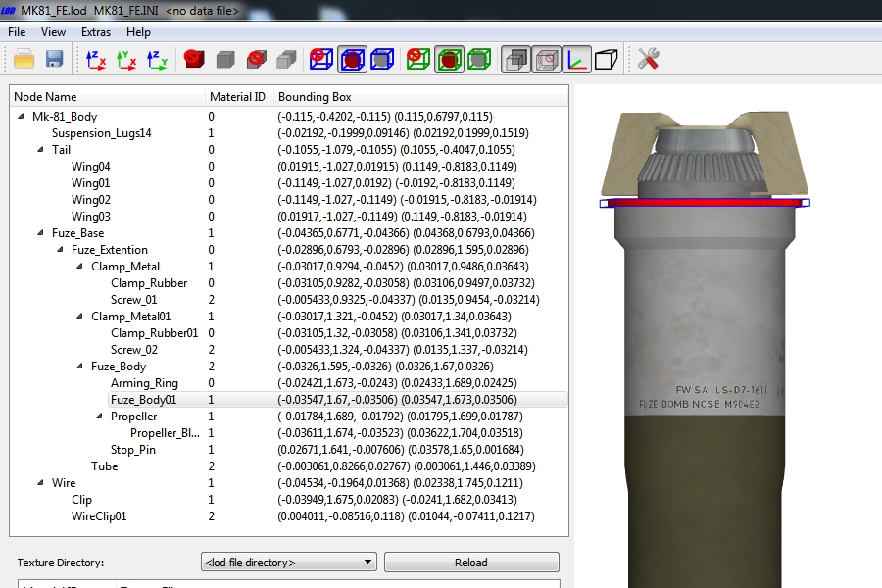
Task: Switch to the YX axis view
Action: click(x=126, y=59)
